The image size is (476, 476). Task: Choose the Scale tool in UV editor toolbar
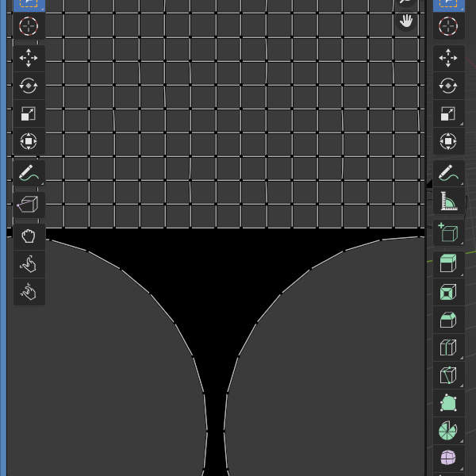pyautogui.click(x=29, y=114)
